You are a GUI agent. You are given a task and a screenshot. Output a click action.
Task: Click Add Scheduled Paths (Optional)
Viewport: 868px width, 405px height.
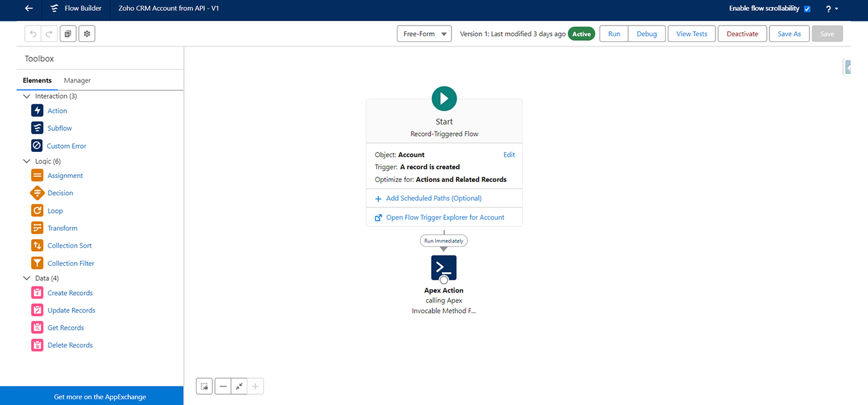click(434, 198)
